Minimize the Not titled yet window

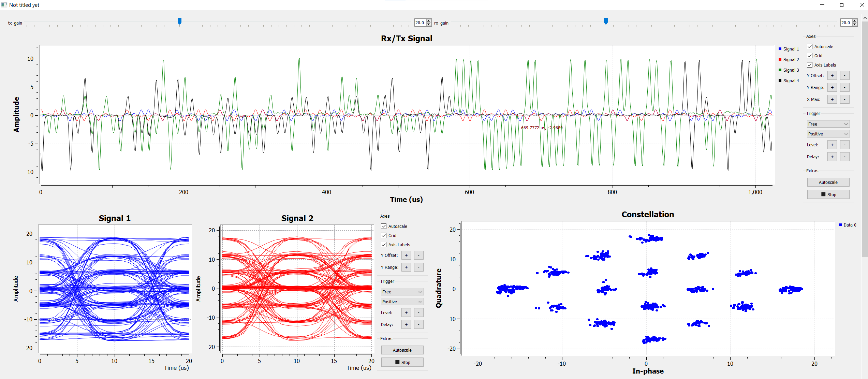coord(822,5)
